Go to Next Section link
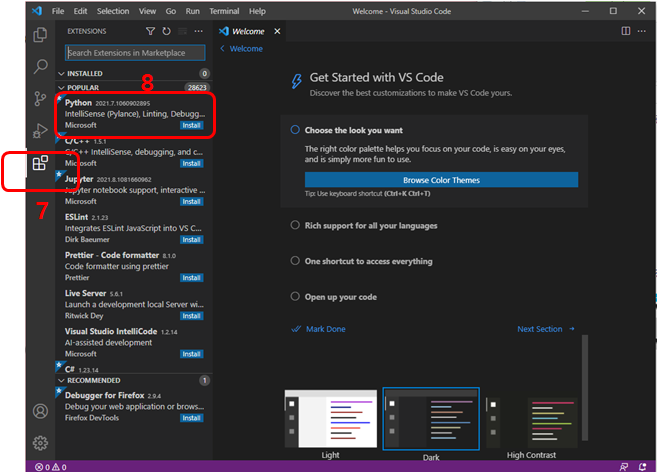658x473 pixels. click(546, 329)
